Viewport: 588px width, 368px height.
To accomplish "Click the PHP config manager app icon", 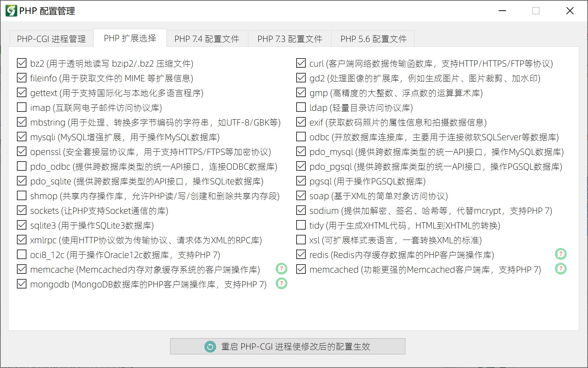I will pyautogui.click(x=11, y=11).
